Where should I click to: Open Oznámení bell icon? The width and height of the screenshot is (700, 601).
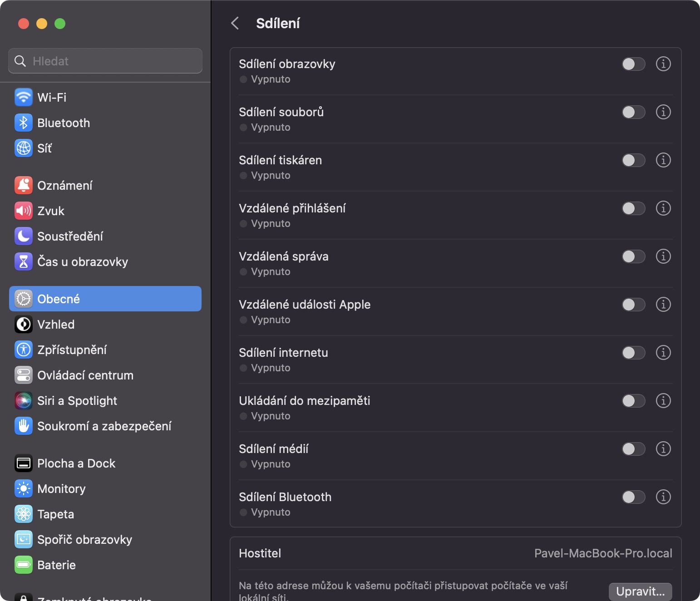point(24,185)
